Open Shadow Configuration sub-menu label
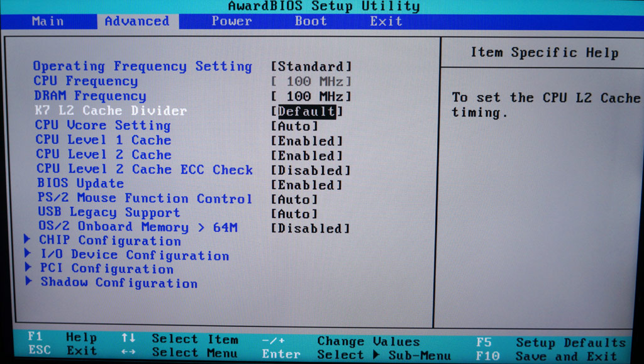The width and height of the screenshot is (644, 364). pos(119,282)
